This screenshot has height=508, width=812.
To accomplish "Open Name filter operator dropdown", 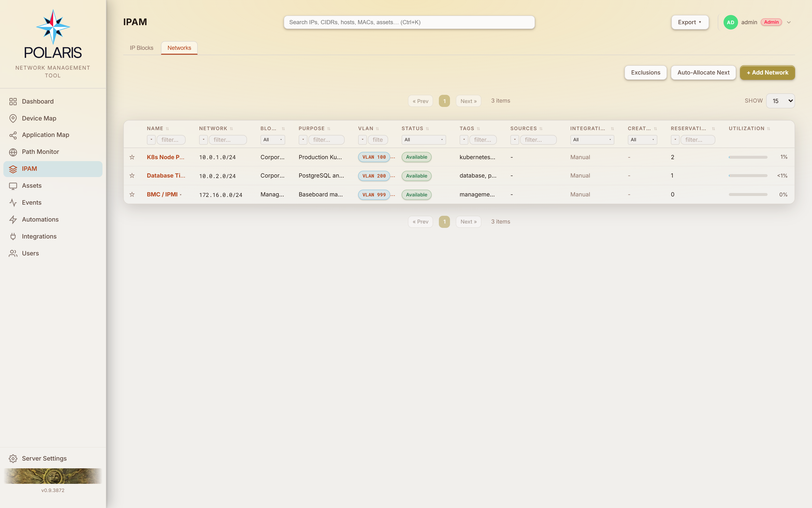I will (151, 140).
